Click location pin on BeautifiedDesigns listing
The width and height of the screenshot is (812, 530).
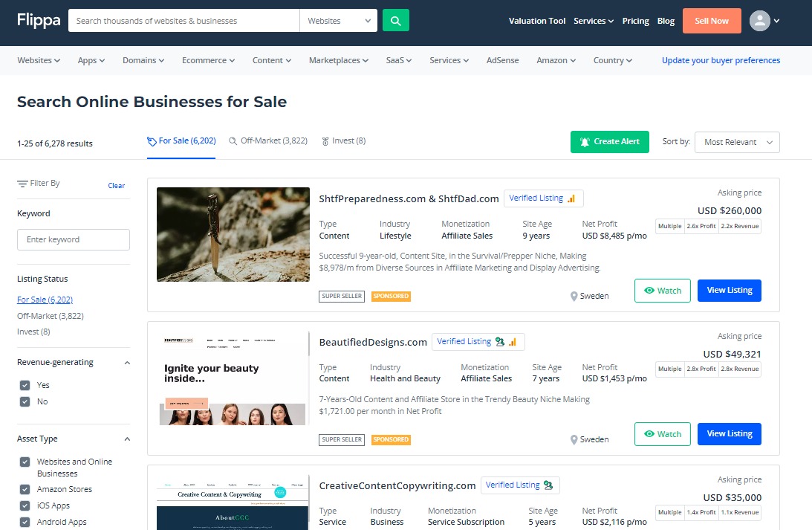click(574, 440)
